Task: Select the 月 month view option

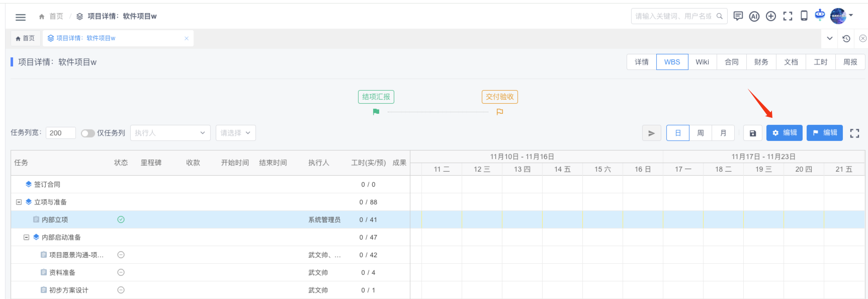Action: click(723, 133)
